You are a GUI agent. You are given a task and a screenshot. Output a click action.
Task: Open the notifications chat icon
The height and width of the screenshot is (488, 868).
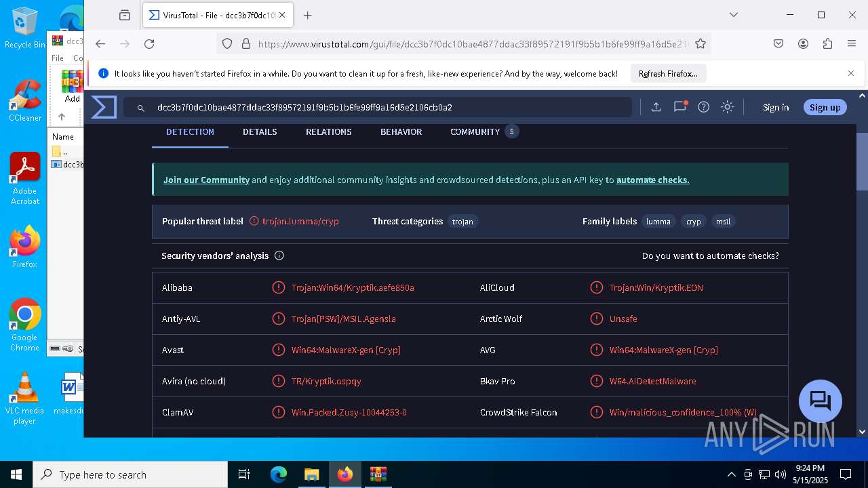pyautogui.click(x=679, y=107)
